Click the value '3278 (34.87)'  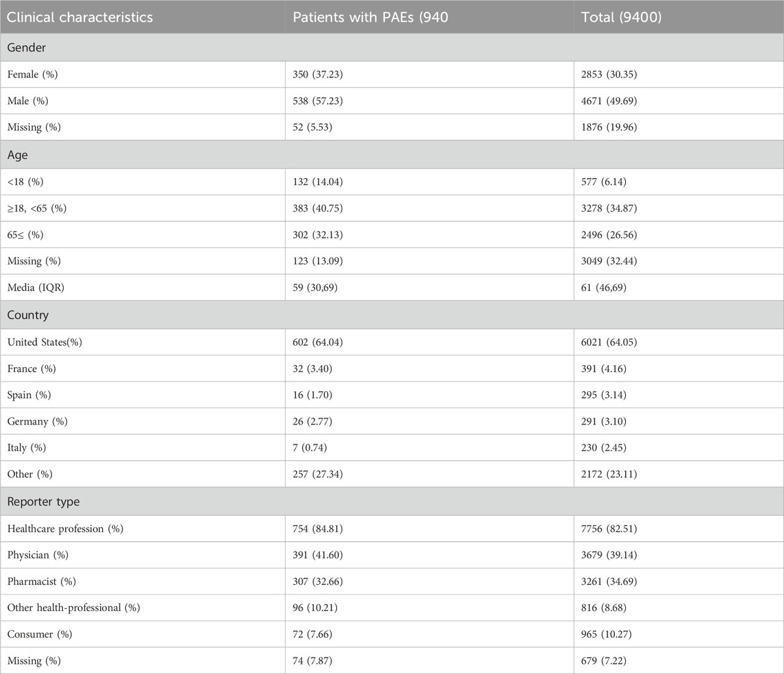tap(609, 208)
